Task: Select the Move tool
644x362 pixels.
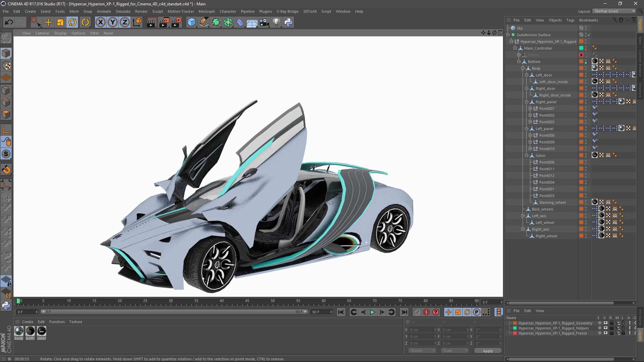Action: (48, 22)
